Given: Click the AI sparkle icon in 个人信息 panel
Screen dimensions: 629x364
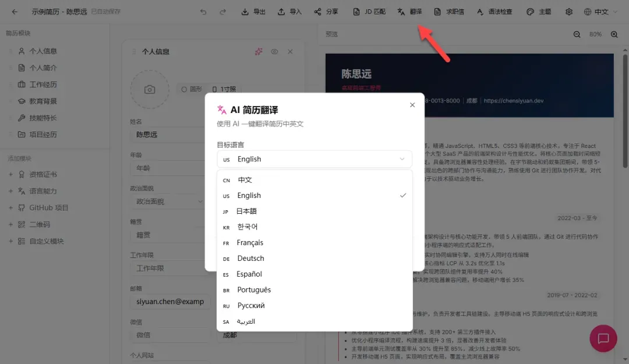Looking at the screenshot, I should (259, 51).
